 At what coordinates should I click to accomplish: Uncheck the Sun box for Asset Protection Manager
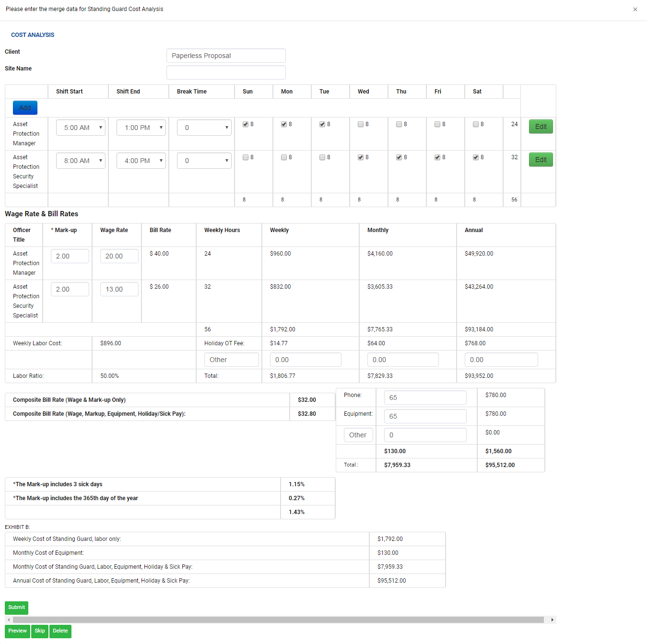245,124
